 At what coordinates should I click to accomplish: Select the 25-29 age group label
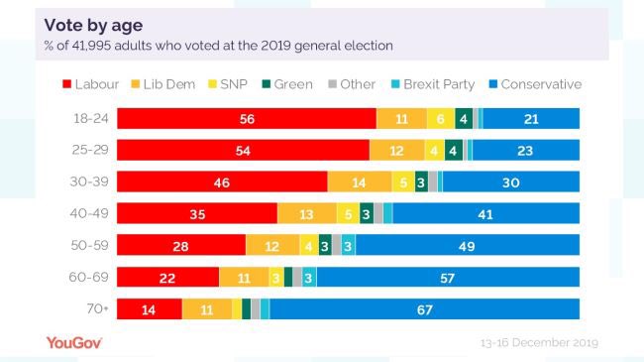point(90,150)
